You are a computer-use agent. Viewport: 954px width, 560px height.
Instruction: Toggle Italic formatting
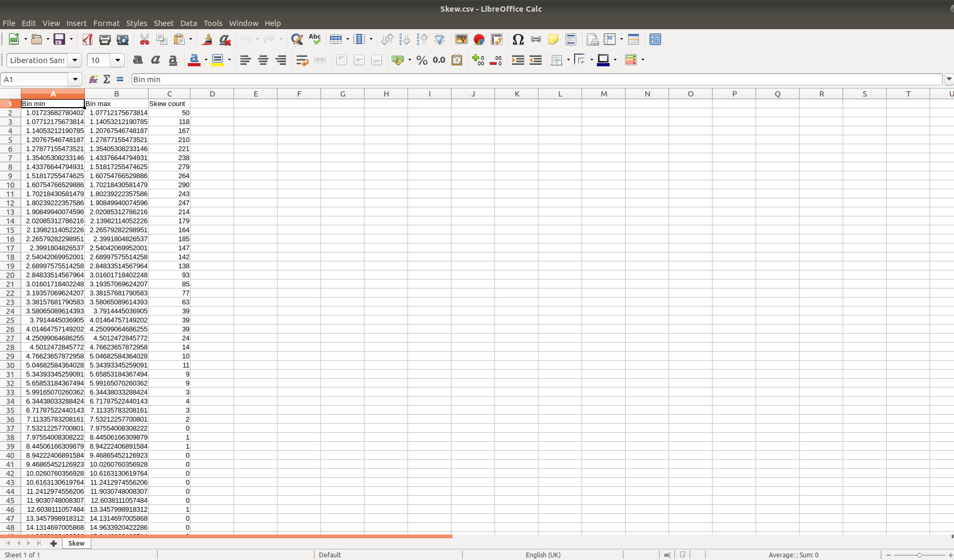(x=155, y=60)
